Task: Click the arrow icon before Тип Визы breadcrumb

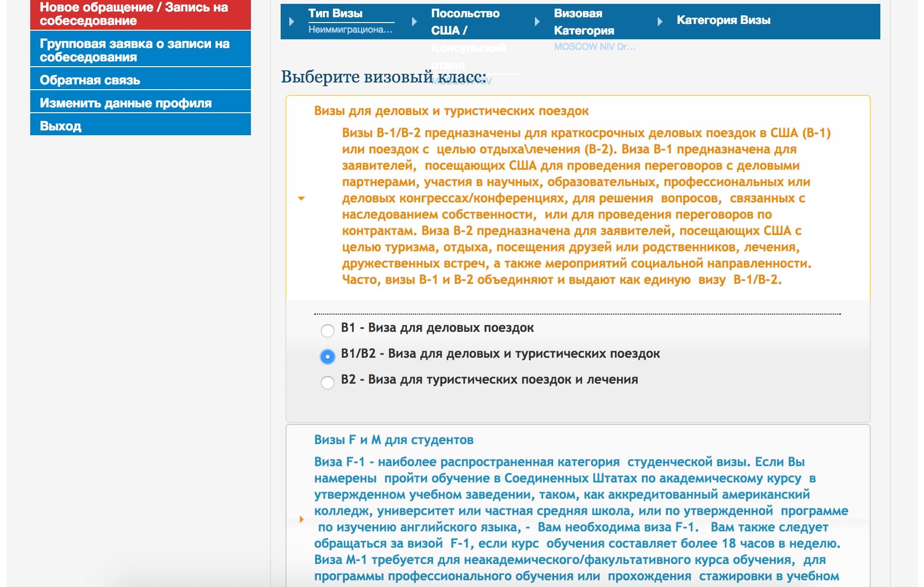Action: (x=291, y=22)
